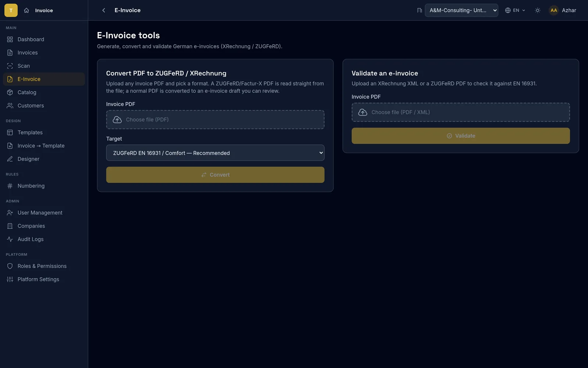Open the Customers section
Image resolution: width=588 pixels, height=368 pixels.
[x=44, y=106]
